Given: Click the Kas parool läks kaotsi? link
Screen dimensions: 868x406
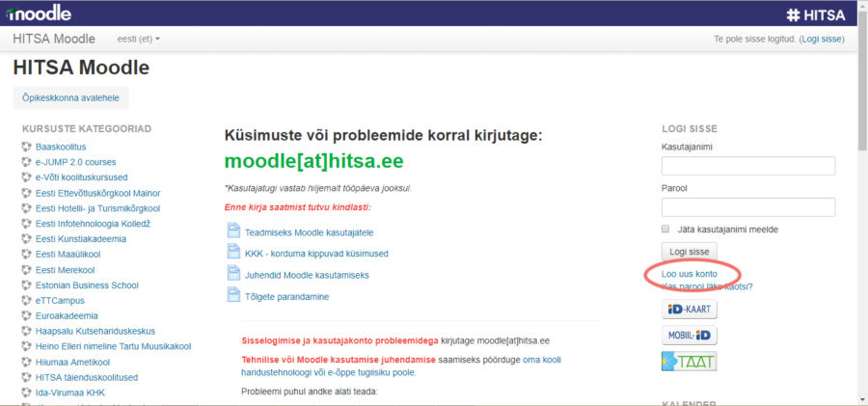Looking at the screenshot, I should click(707, 286).
